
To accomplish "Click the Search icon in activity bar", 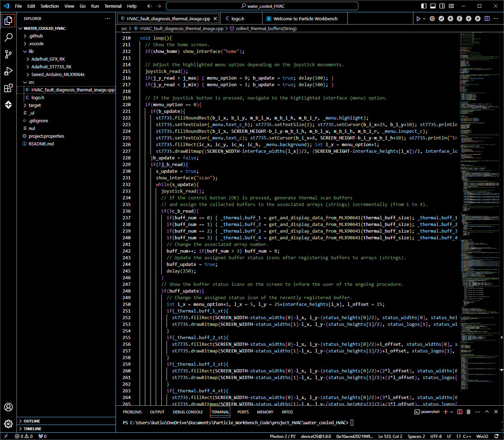I will pos(8,37).
